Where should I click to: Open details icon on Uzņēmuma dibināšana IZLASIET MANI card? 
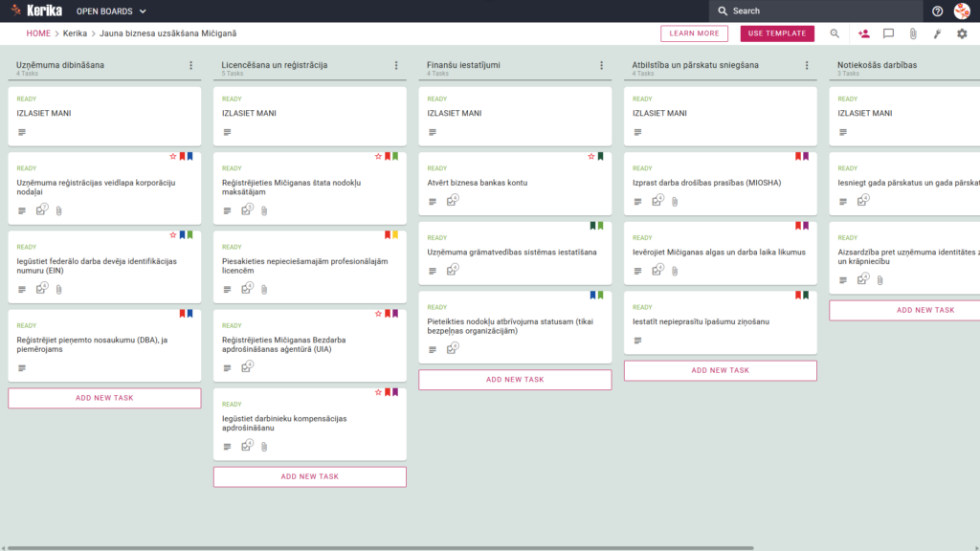pos(22,132)
